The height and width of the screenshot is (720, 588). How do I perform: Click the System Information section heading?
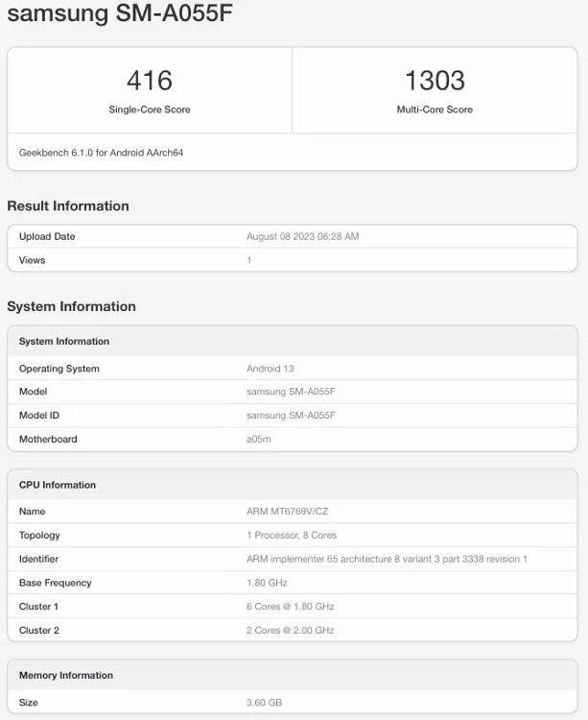tap(71, 307)
